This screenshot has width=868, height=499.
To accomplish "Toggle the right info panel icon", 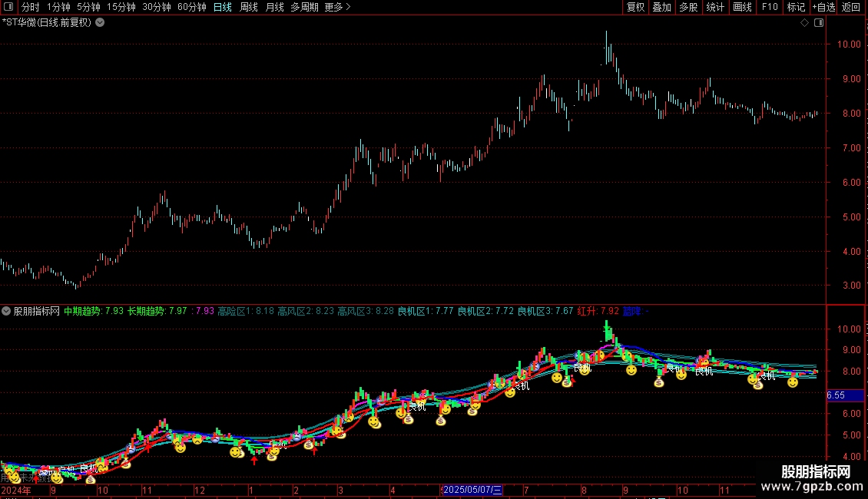I will pyautogui.click(x=819, y=23).
